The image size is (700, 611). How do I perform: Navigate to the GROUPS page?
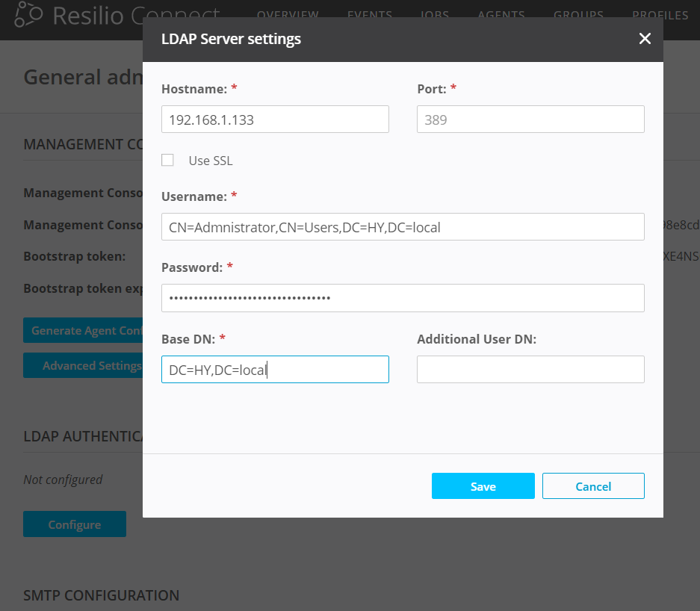(578, 15)
